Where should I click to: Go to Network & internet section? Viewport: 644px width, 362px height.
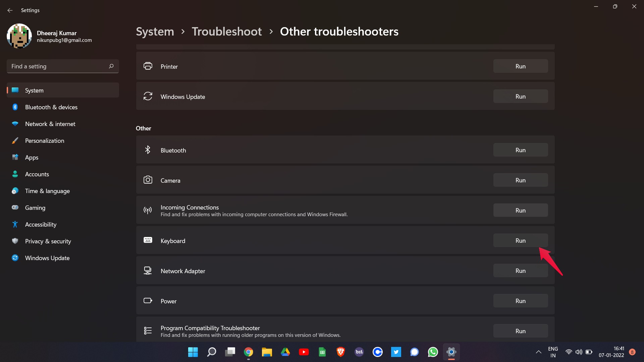(x=50, y=124)
